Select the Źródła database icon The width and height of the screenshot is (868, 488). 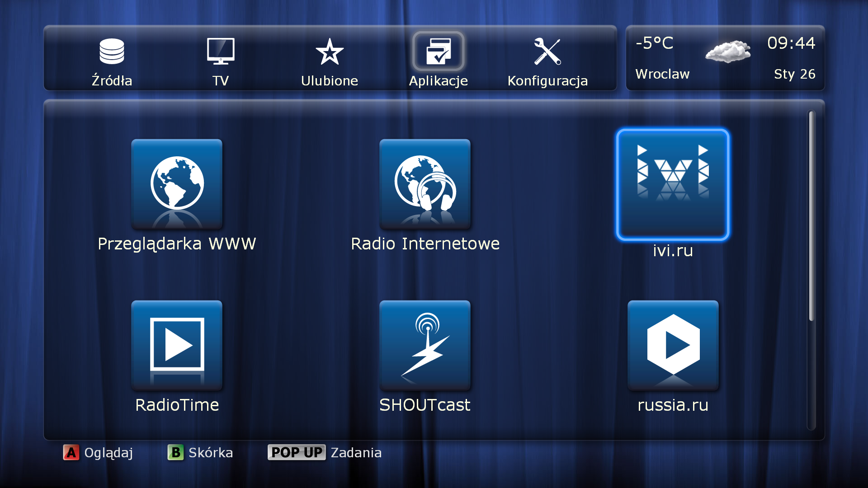point(112,52)
